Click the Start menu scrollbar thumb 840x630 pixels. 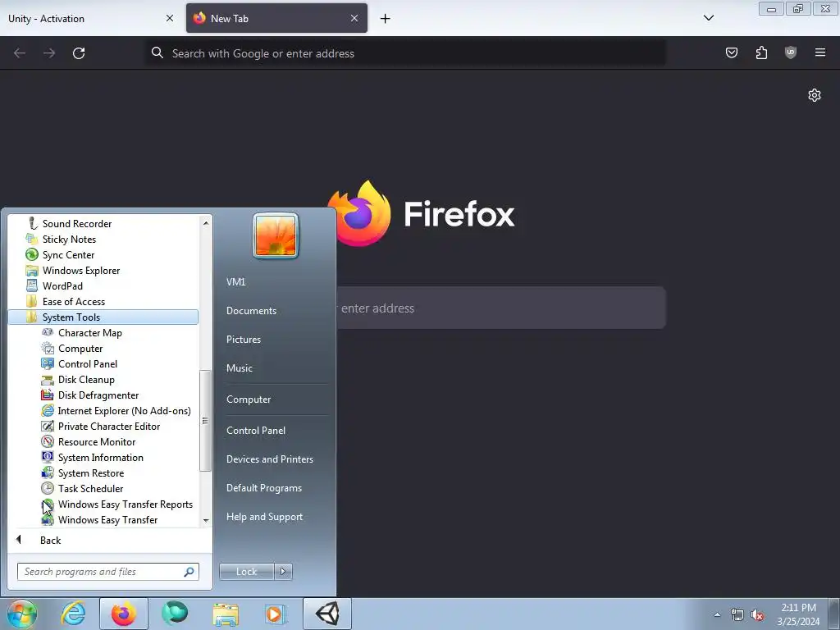point(205,421)
